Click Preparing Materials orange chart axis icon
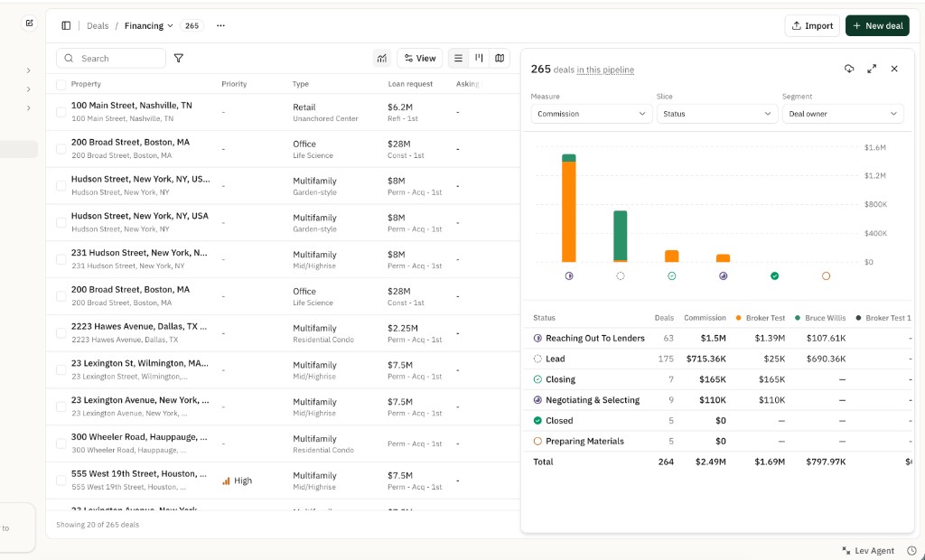 (826, 275)
